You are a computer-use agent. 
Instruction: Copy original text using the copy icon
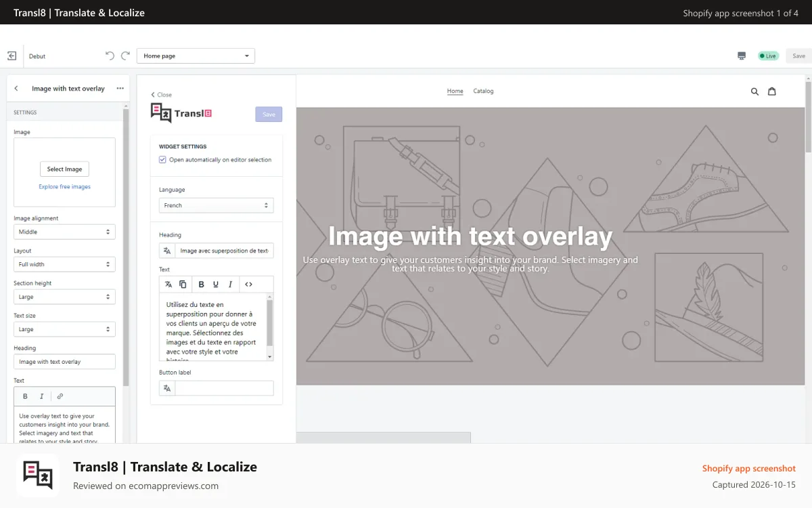click(183, 284)
